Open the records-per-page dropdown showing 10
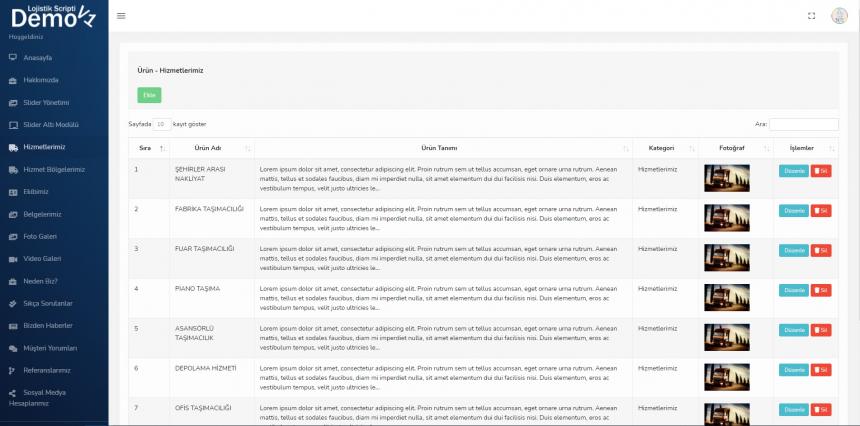This screenshot has width=860, height=426. coord(161,124)
